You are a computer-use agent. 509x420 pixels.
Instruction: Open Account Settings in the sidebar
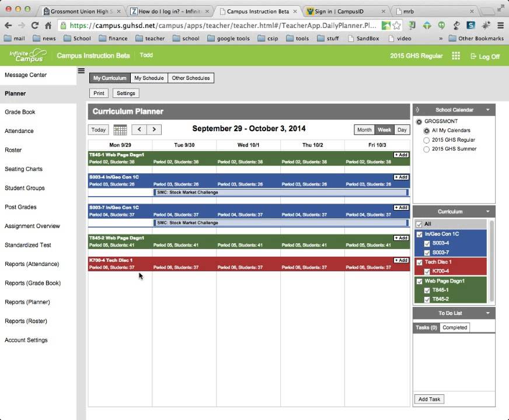(26, 340)
